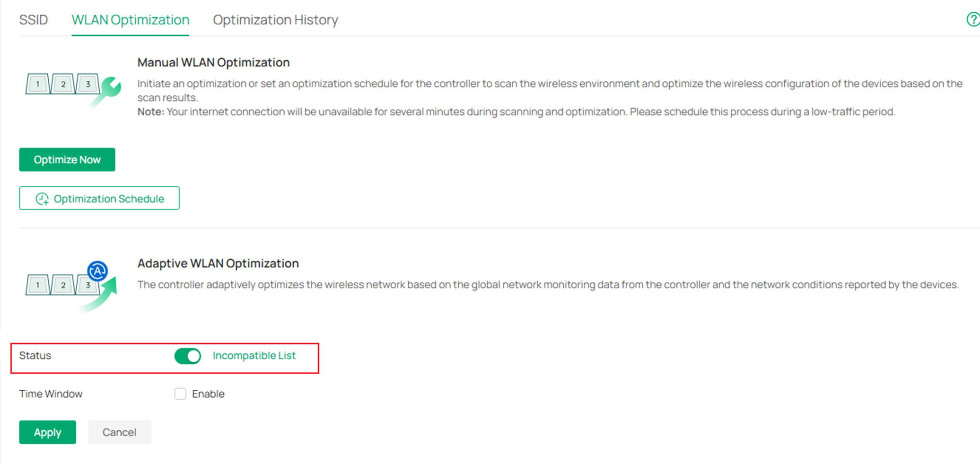Open the Optimization Schedule settings
The image size is (980, 464).
tap(99, 198)
